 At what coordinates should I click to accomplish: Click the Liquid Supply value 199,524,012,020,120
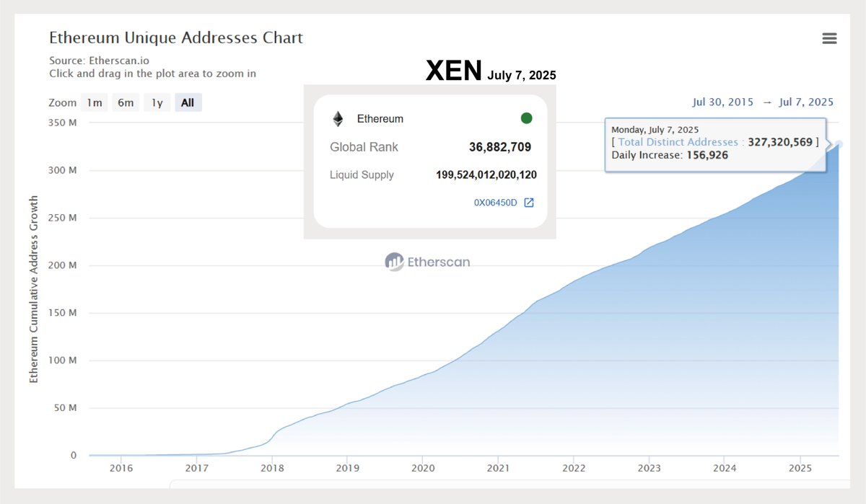click(486, 174)
